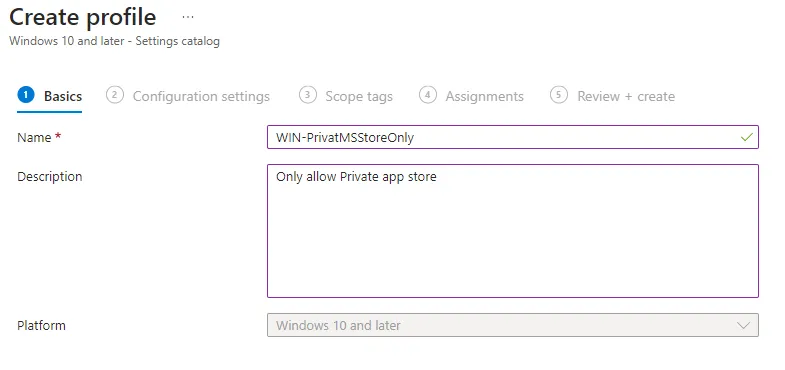Open the Scope tags step
Screen dimensions: 785x370
[x=346, y=96]
